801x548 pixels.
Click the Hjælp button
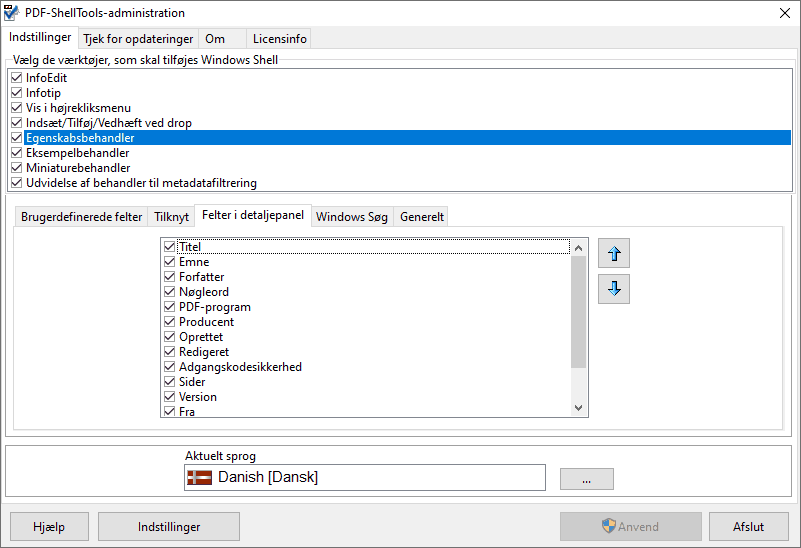[x=49, y=527]
